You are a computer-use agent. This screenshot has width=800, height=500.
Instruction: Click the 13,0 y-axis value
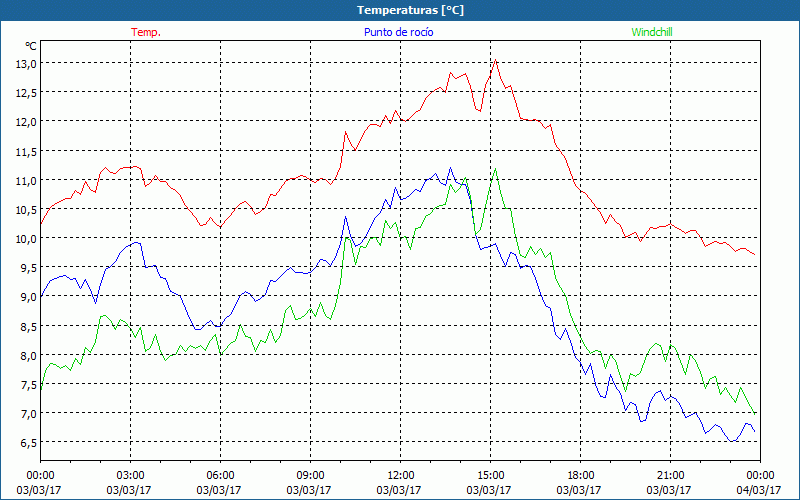click(27, 64)
